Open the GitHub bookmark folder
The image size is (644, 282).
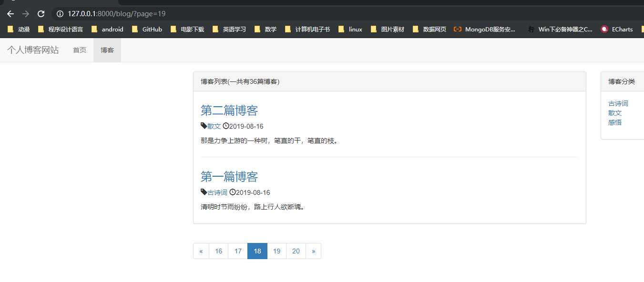click(x=147, y=29)
